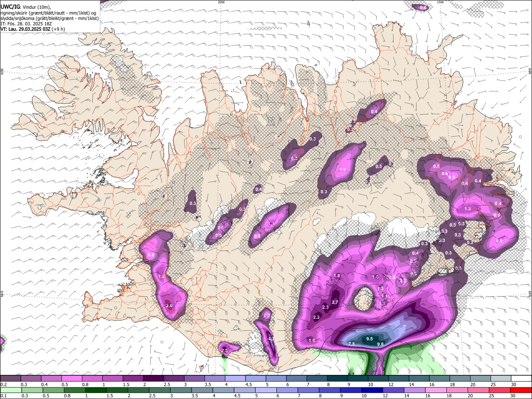Click the upper legend swatch labeled 14
532x399 pixels.
(x=419, y=379)
